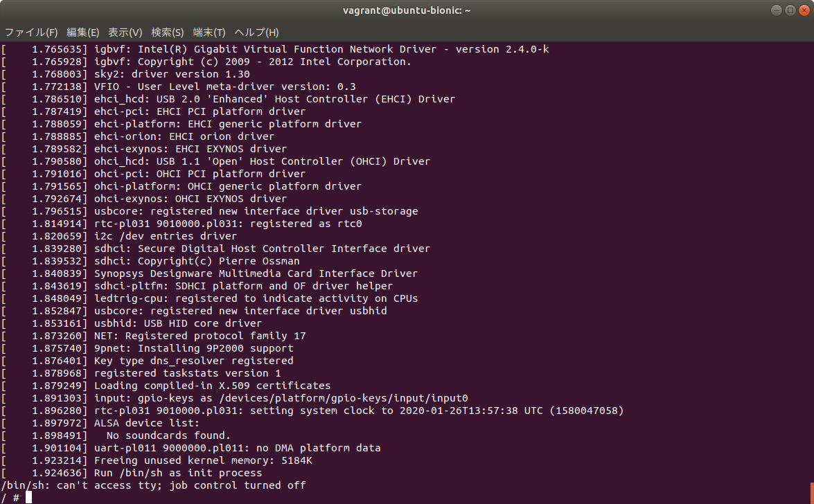Click the blinking cursor at the shell prompt
This screenshot has width=814, height=504.
[x=28, y=496]
